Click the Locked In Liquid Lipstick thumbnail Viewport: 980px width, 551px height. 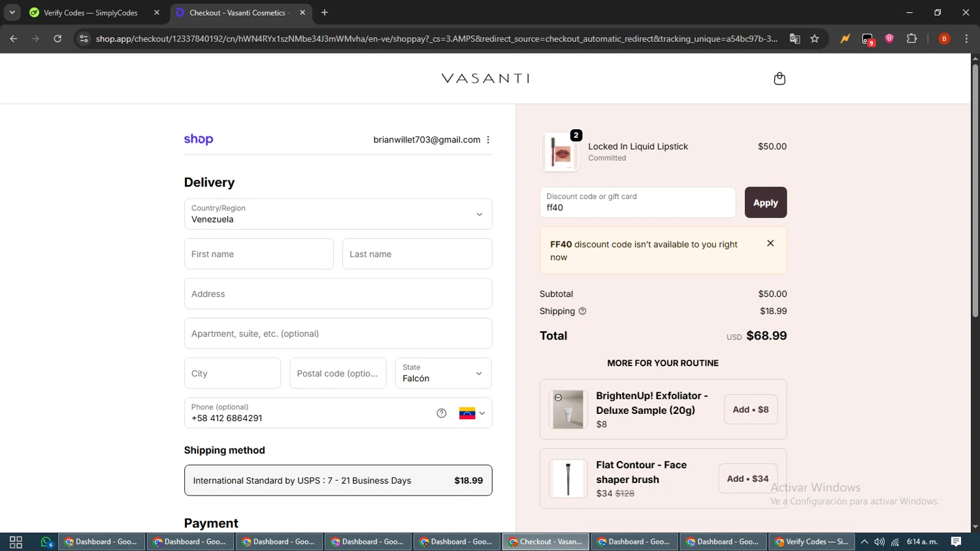[560, 152]
